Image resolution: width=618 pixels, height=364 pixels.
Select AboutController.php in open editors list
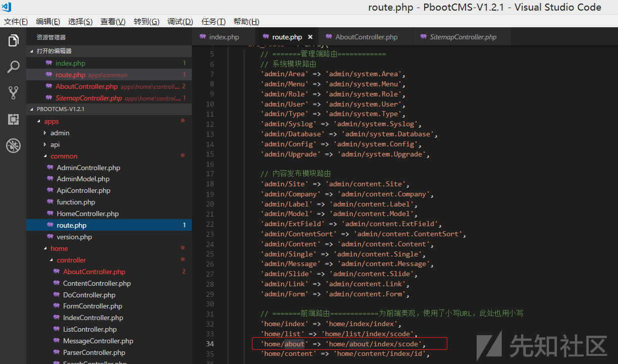tap(109, 86)
